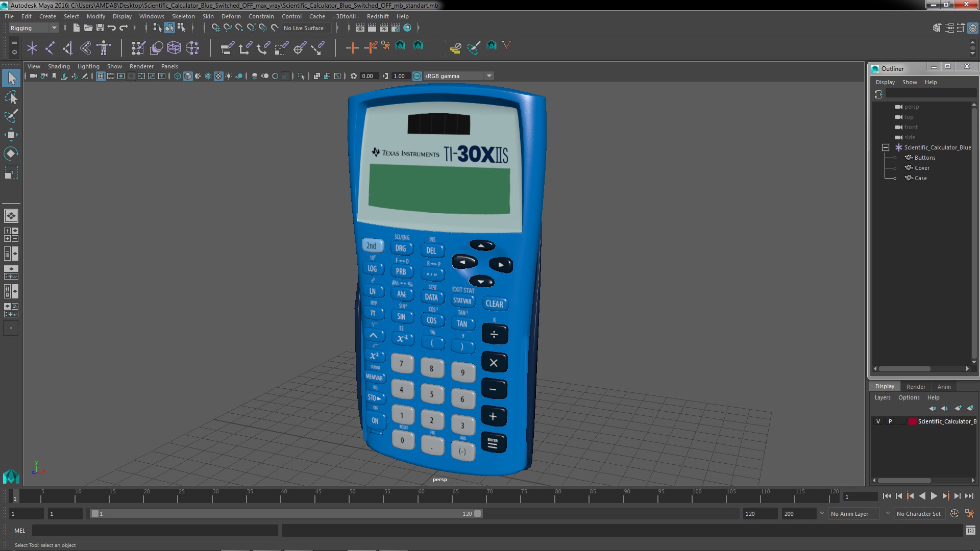The height and width of the screenshot is (551, 980).
Task: Toggle the viewport grid display
Action: [x=101, y=76]
